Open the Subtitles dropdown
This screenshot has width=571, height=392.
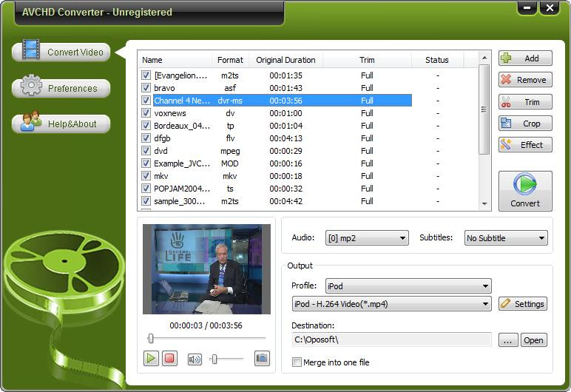click(506, 238)
